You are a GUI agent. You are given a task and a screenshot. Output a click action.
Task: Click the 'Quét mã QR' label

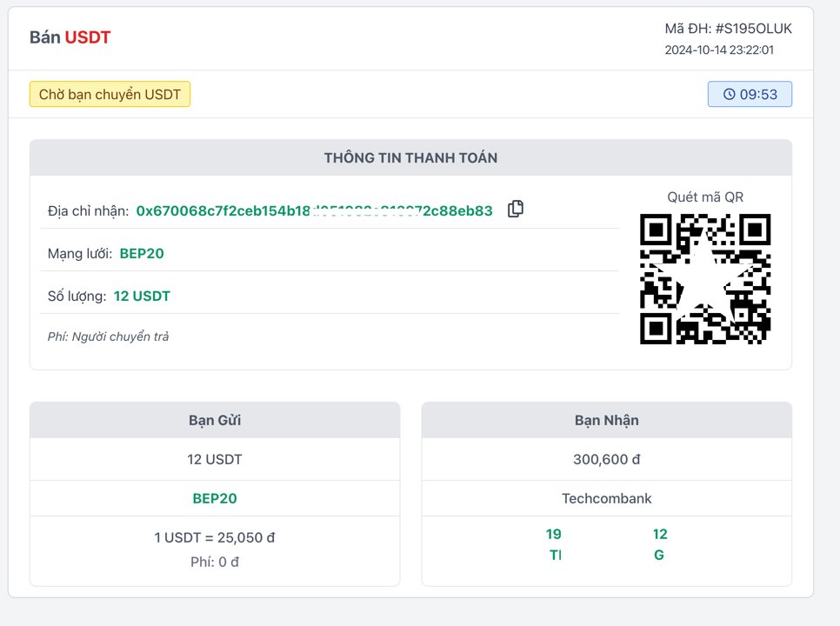pyautogui.click(x=705, y=196)
